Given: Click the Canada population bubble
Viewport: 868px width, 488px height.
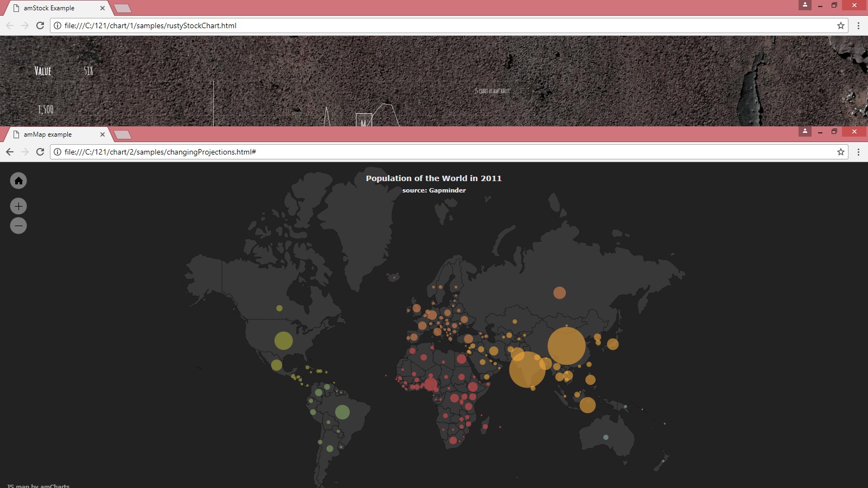Looking at the screenshot, I should [x=279, y=308].
